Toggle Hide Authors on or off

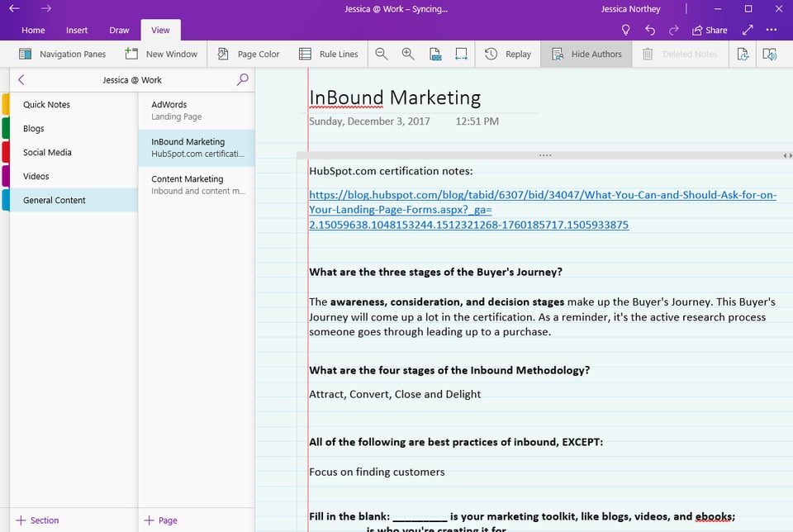coord(586,54)
